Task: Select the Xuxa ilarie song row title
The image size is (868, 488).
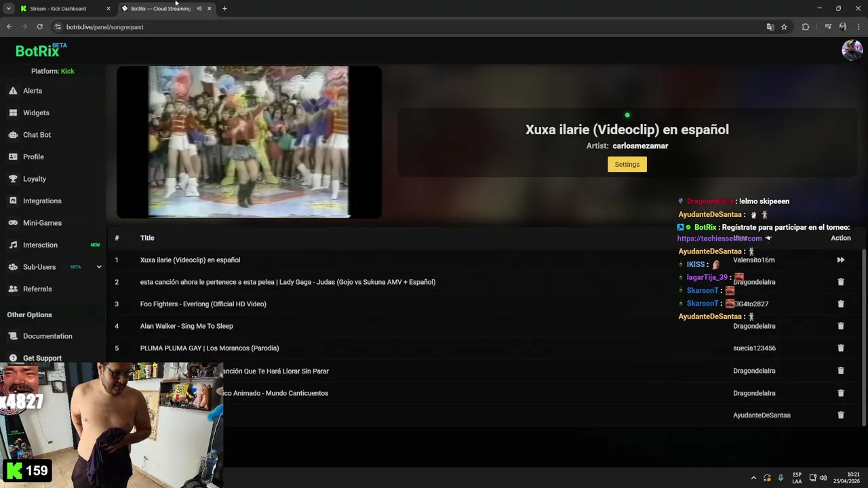Action: 190,260
